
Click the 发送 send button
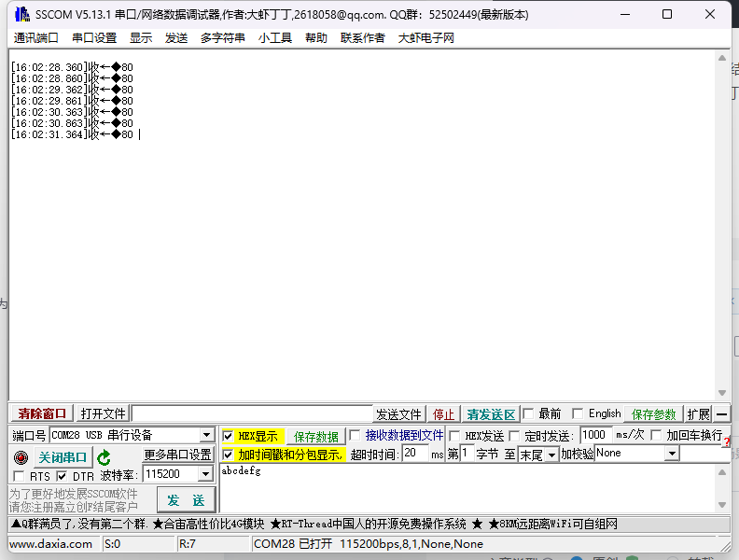tap(187, 499)
